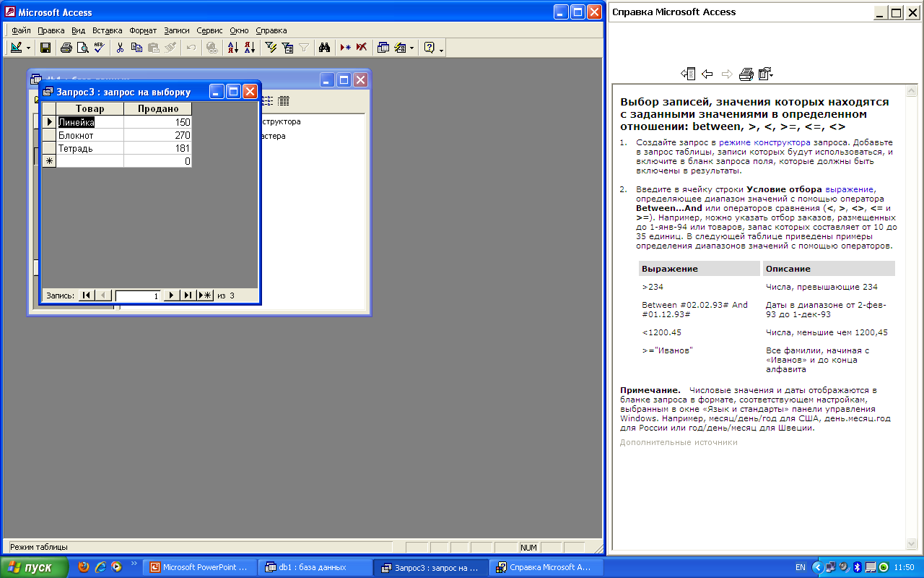Viewport: 924px width, 578px height.
Task: Click the Format Painter brush icon
Action: click(170, 48)
